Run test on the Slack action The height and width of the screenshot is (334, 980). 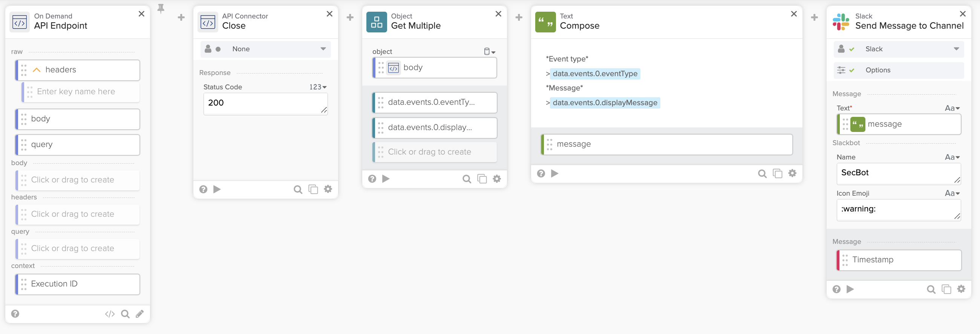[x=850, y=289]
